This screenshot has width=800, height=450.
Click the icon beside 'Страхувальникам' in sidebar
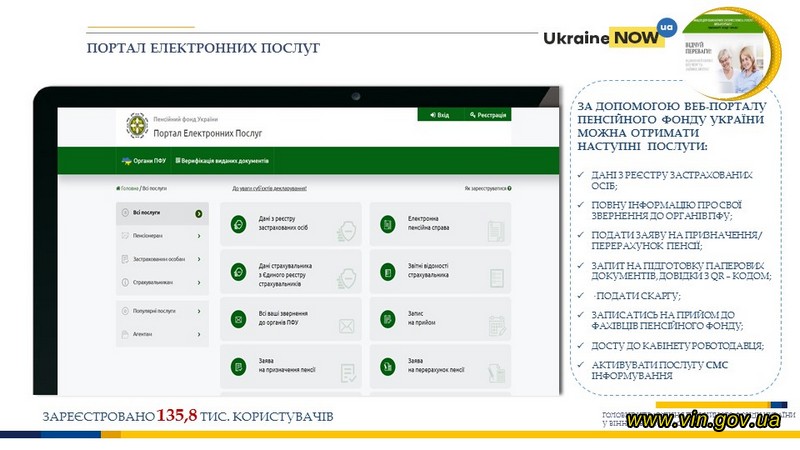coord(125,282)
